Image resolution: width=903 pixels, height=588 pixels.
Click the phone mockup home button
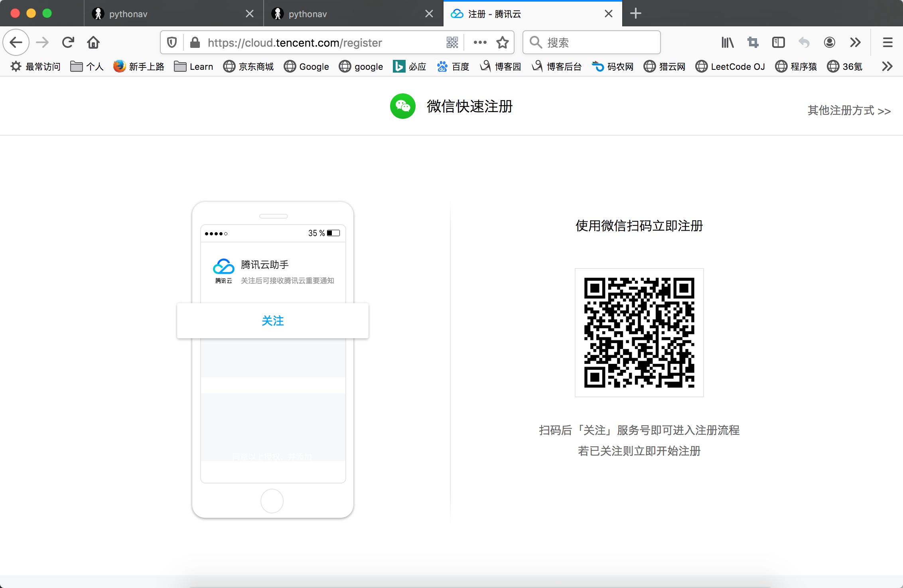[272, 501]
